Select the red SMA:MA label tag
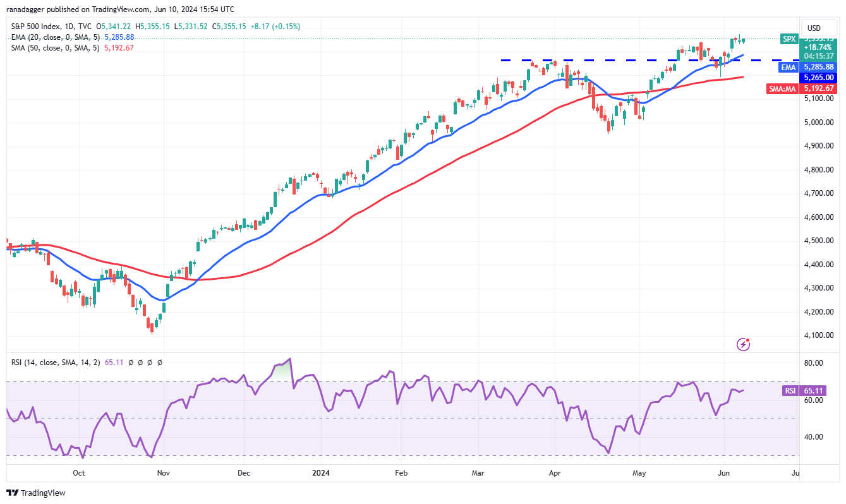Screen dimensions: 846x504 click(x=782, y=89)
